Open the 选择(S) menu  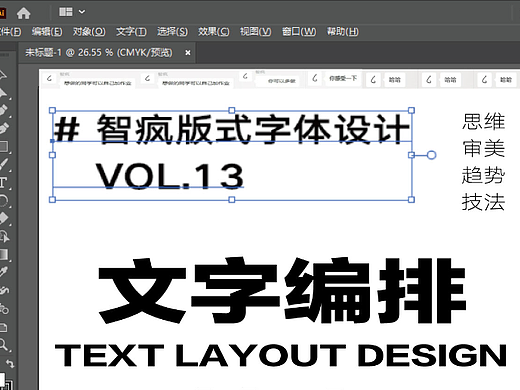[172, 32]
